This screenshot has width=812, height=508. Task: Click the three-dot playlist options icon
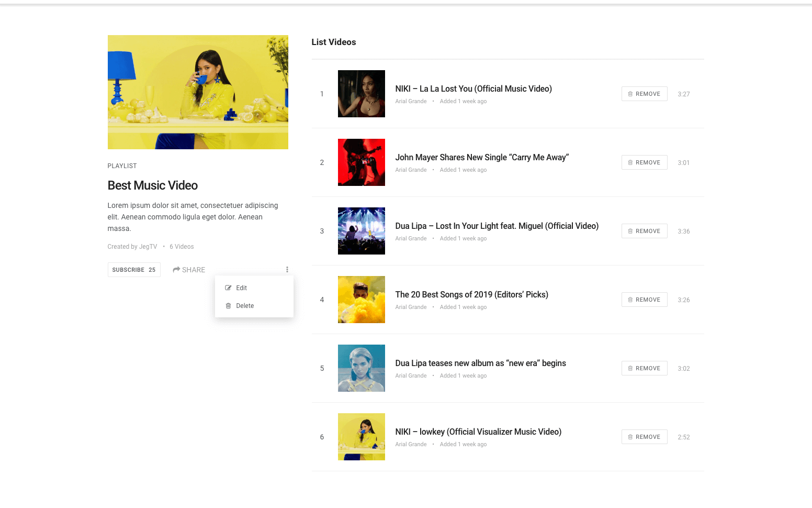point(287,270)
